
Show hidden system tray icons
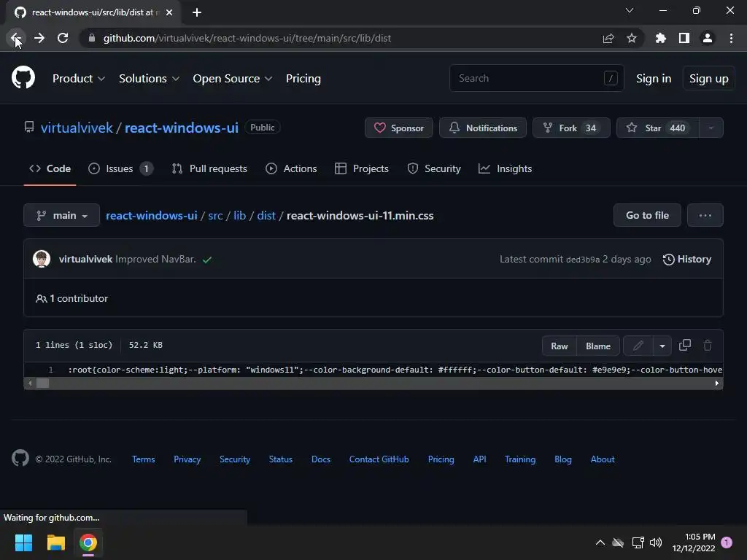[x=600, y=542]
